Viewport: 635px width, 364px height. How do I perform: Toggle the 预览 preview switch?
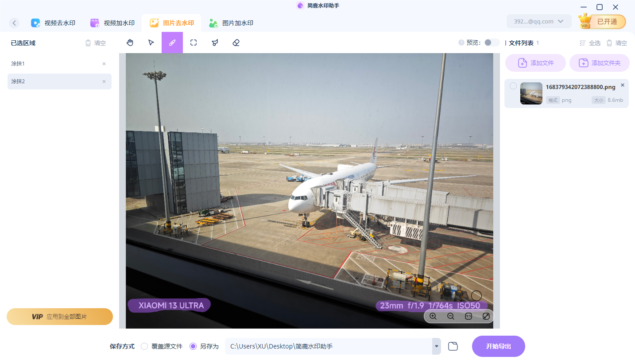click(x=492, y=43)
